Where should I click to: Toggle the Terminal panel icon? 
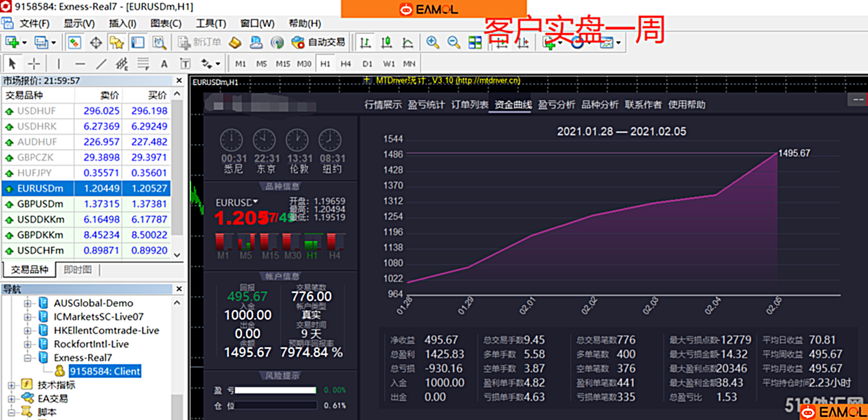[x=138, y=42]
